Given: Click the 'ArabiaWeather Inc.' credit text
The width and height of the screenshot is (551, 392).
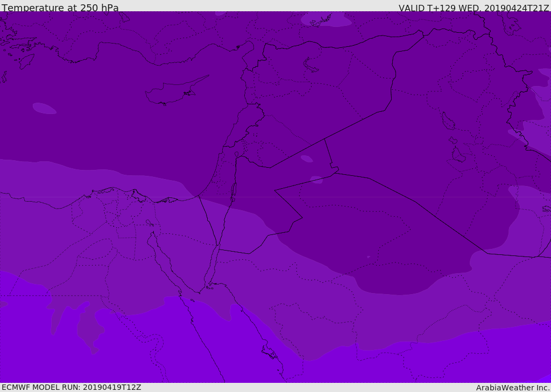Looking at the screenshot, I should coord(512,388).
